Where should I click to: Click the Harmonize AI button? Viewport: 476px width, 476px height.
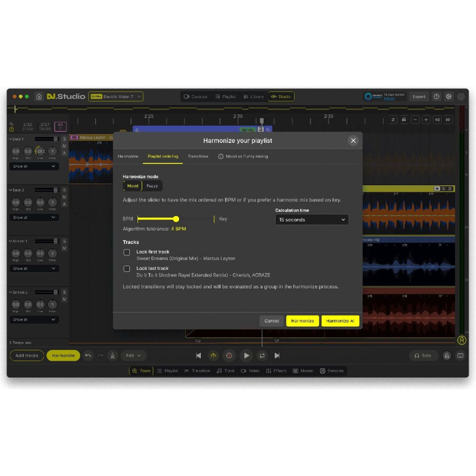coord(340,321)
